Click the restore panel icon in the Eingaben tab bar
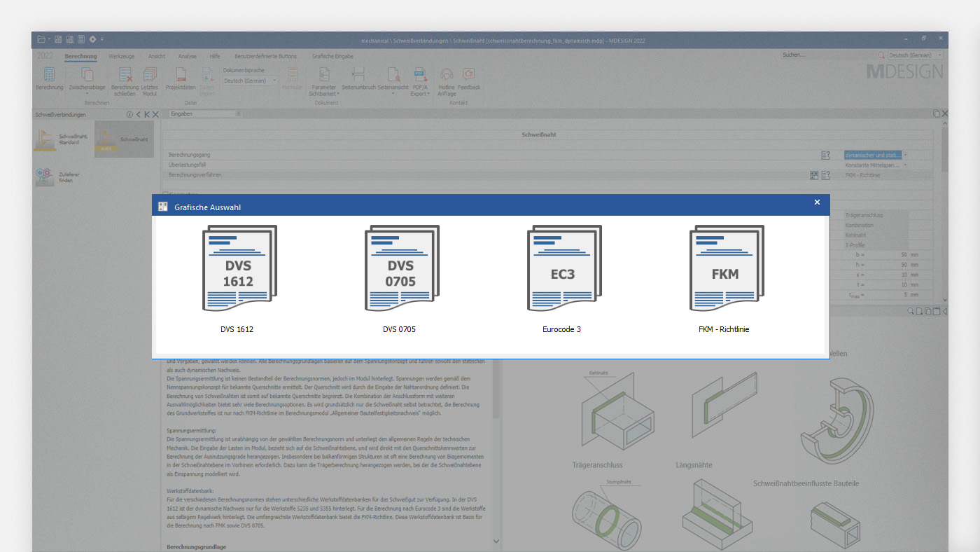This screenshot has width=980, height=552. click(937, 113)
